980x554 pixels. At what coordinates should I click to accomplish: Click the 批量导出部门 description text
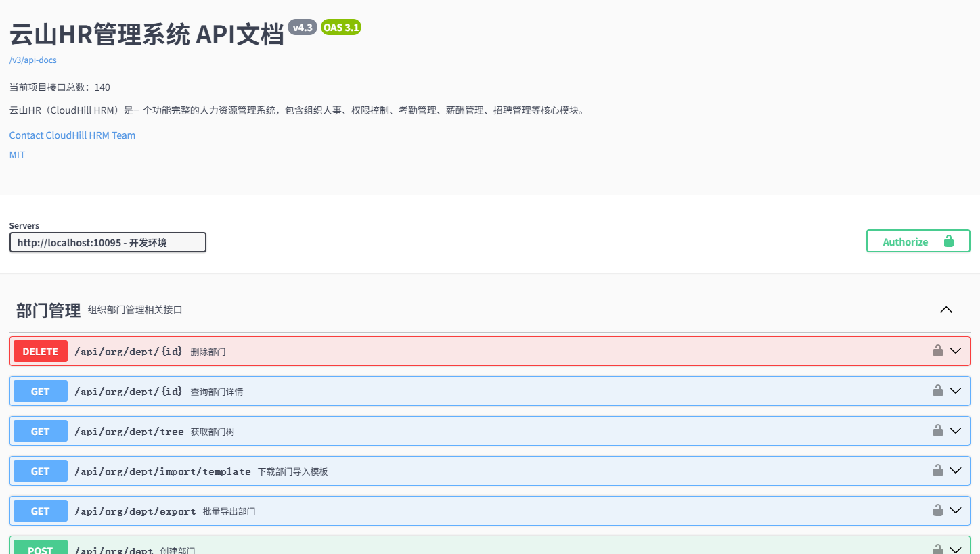(x=229, y=511)
